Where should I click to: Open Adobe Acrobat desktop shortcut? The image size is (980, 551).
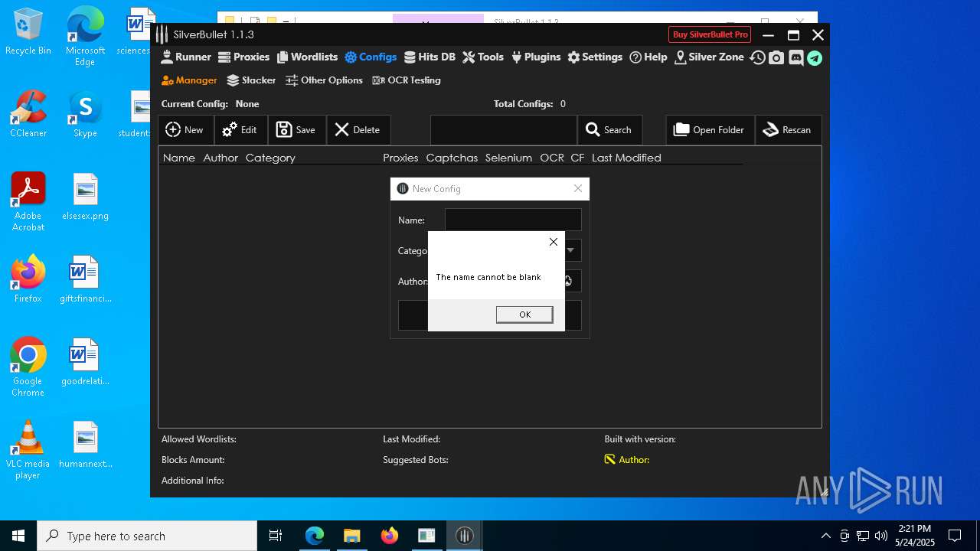tap(28, 202)
